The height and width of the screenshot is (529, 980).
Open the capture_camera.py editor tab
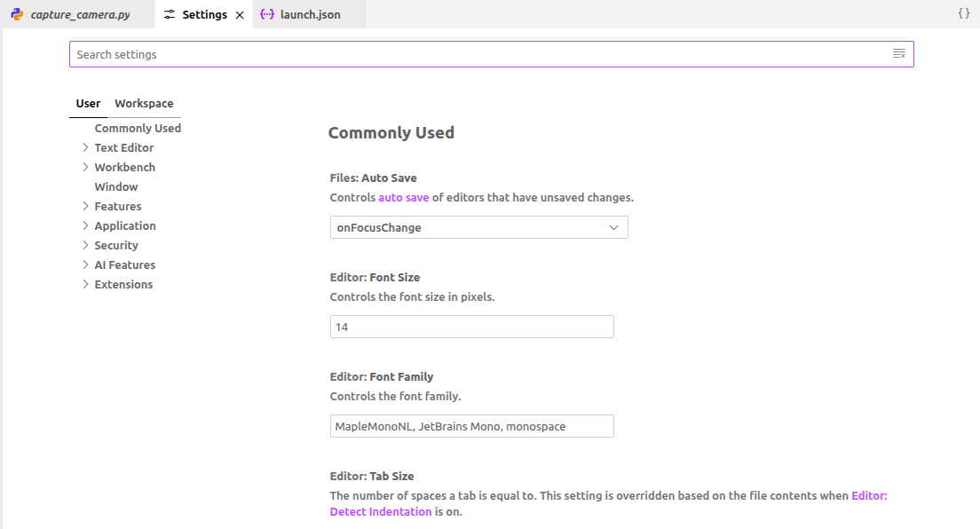pyautogui.click(x=80, y=15)
